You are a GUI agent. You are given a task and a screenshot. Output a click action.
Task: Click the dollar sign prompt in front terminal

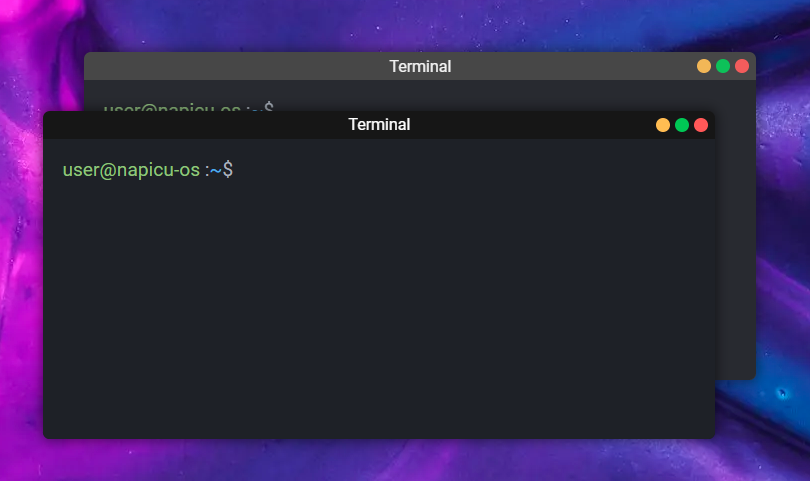coord(228,170)
